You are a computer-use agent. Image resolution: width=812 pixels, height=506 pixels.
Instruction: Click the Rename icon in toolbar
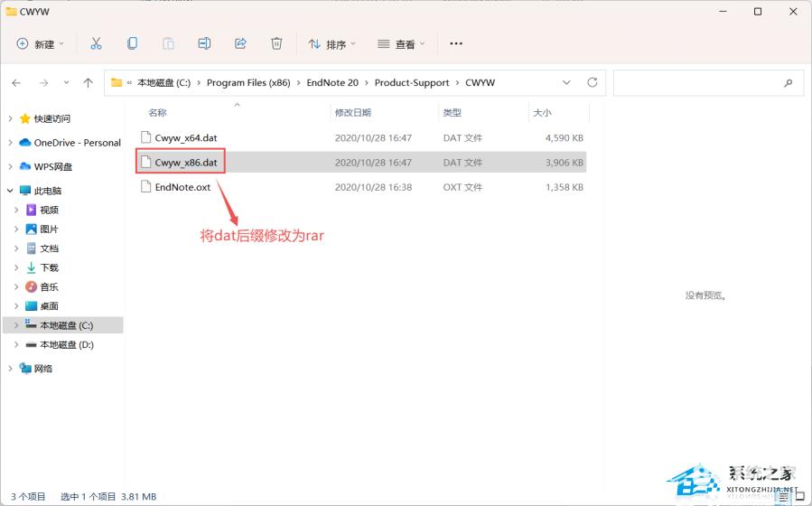click(x=204, y=43)
